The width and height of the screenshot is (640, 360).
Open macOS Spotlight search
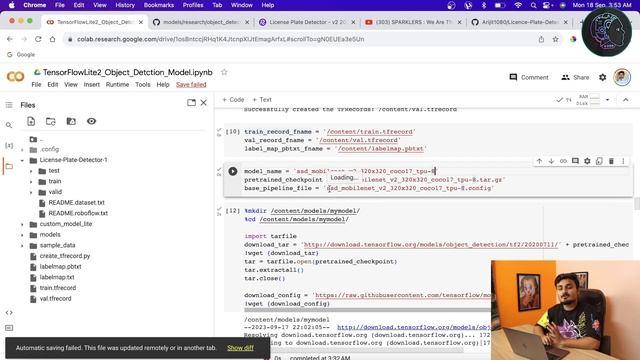tap(533, 5)
